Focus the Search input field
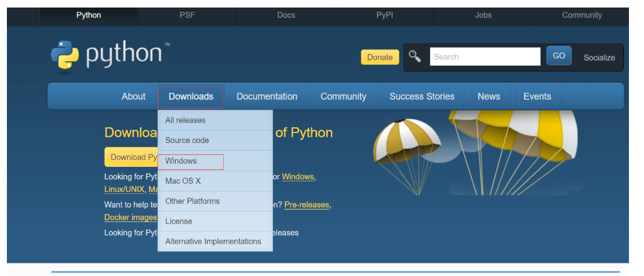Screen dimensions: 644x276 485,56
